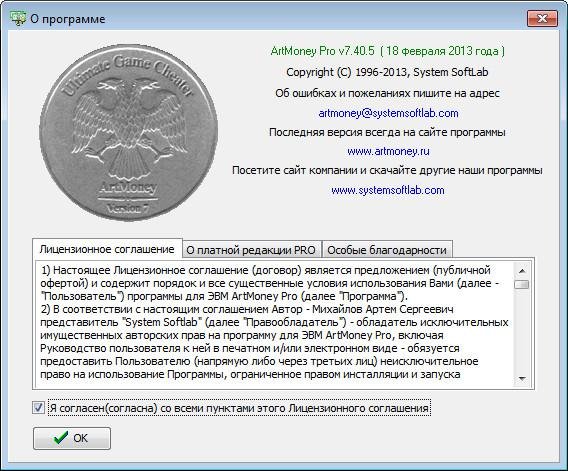Confirm with the OK button
568x471 pixels.
[x=72, y=438]
